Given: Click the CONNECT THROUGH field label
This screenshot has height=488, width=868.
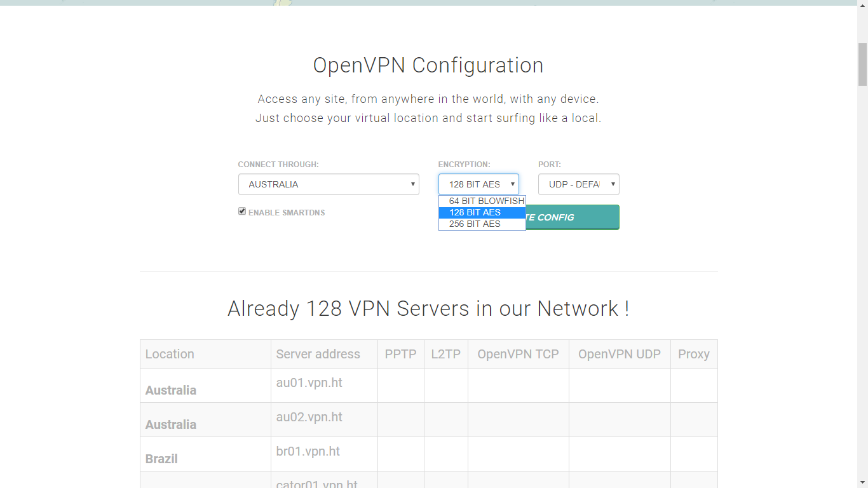Looking at the screenshot, I should coord(278,165).
